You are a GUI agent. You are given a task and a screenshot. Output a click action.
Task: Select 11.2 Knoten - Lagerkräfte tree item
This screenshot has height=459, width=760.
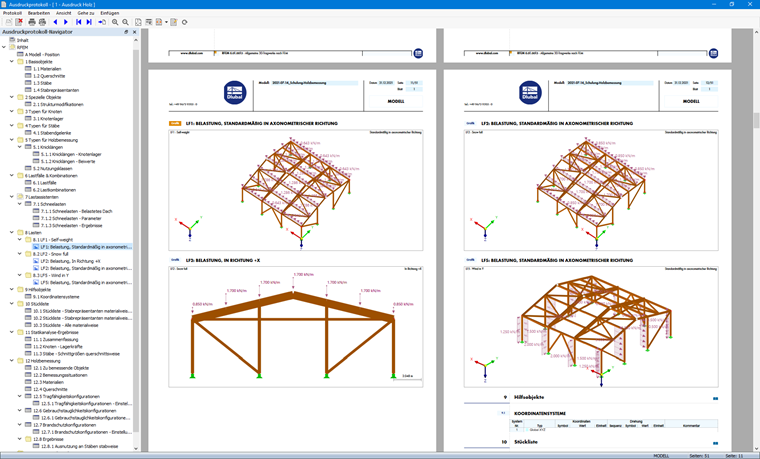pos(58,347)
